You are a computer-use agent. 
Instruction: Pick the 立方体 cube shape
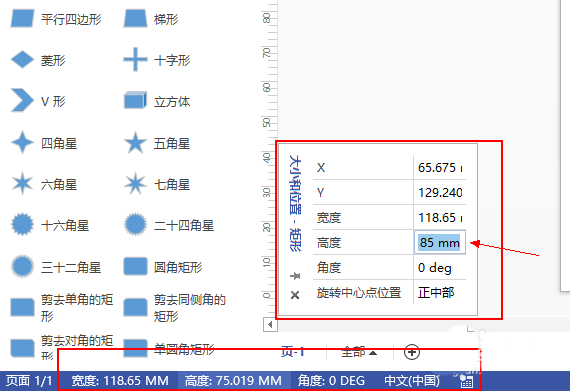pos(157,101)
